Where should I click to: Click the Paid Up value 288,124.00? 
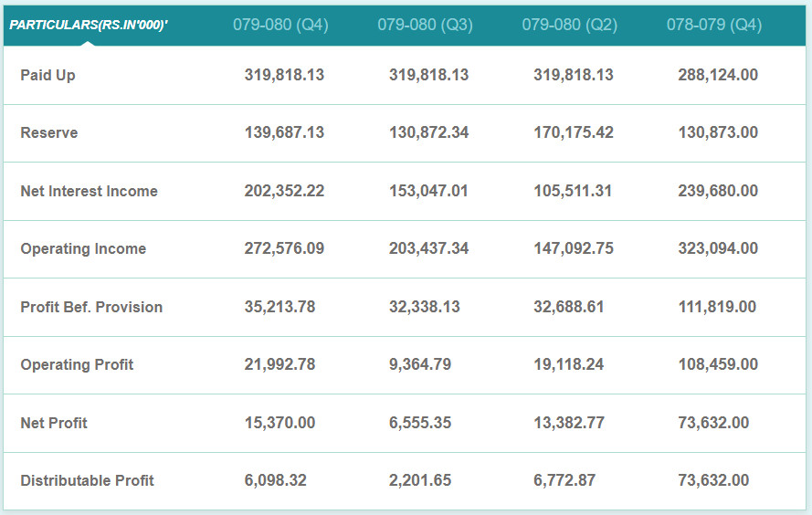point(718,75)
